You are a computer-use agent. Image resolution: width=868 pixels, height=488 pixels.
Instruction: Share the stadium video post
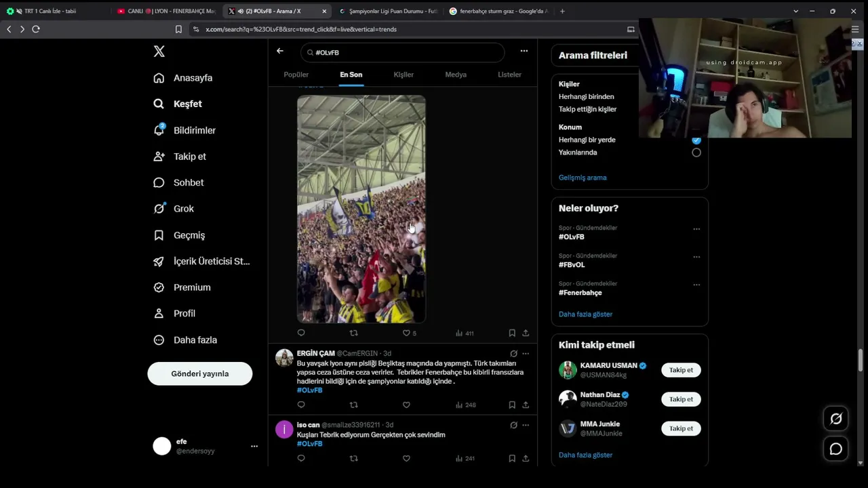tap(526, 333)
